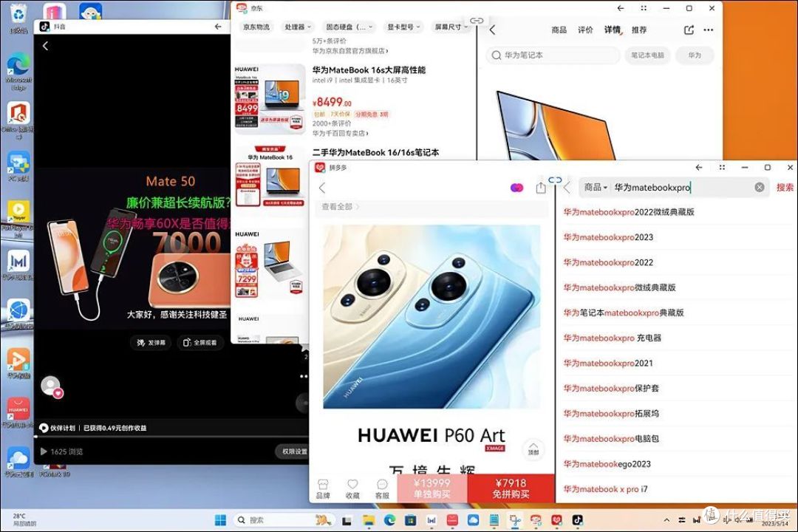Expand 处理器 filter in JD

(x=298, y=27)
